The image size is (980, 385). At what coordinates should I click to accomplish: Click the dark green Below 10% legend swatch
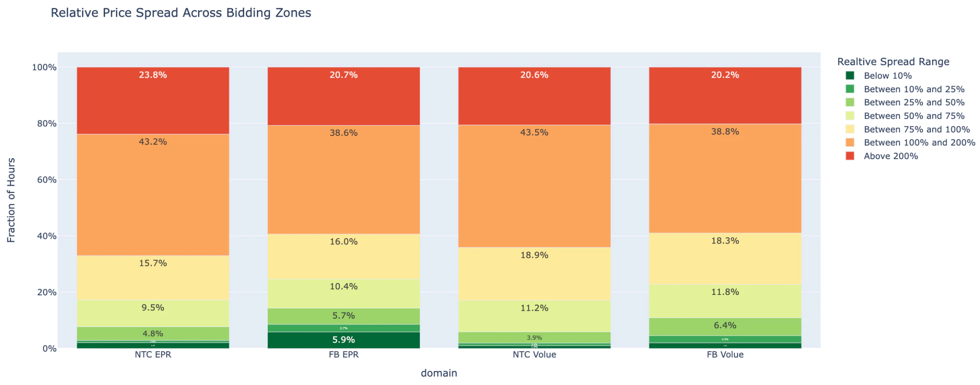pos(850,76)
